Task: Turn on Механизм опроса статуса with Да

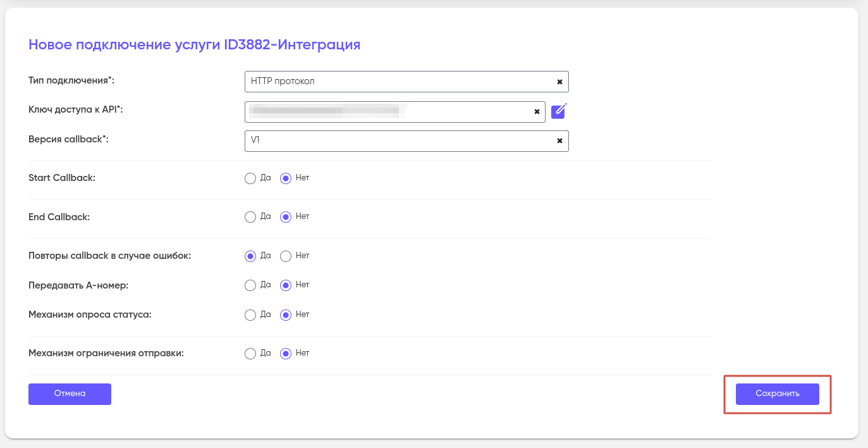Action: click(250, 315)
